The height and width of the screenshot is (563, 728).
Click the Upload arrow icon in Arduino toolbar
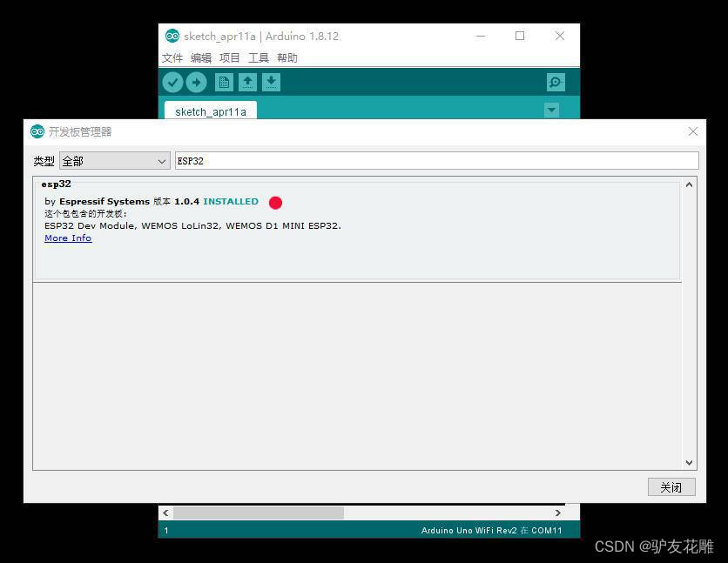pyautogui.click(x=197, y=83)
